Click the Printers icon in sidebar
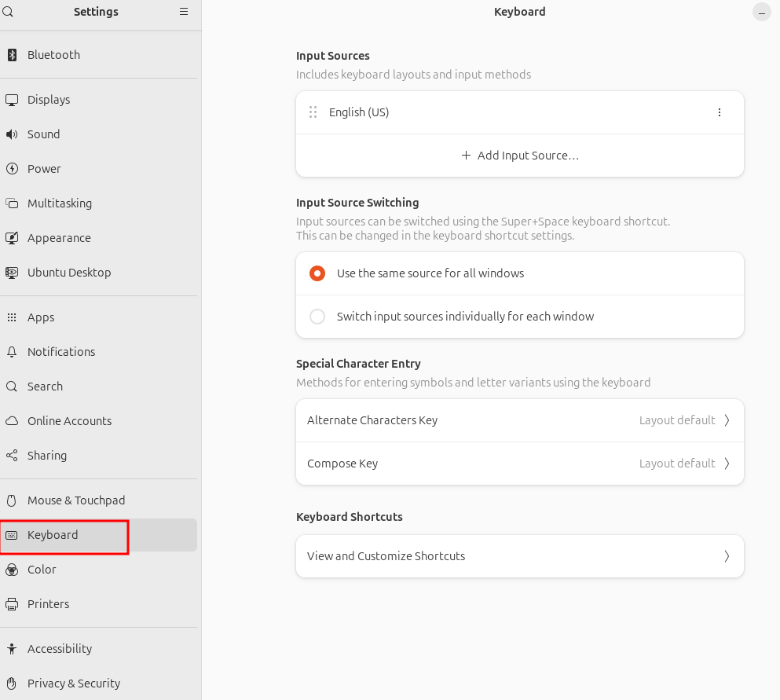This screenshot has width=780, height=700. [x=12, y=604]
